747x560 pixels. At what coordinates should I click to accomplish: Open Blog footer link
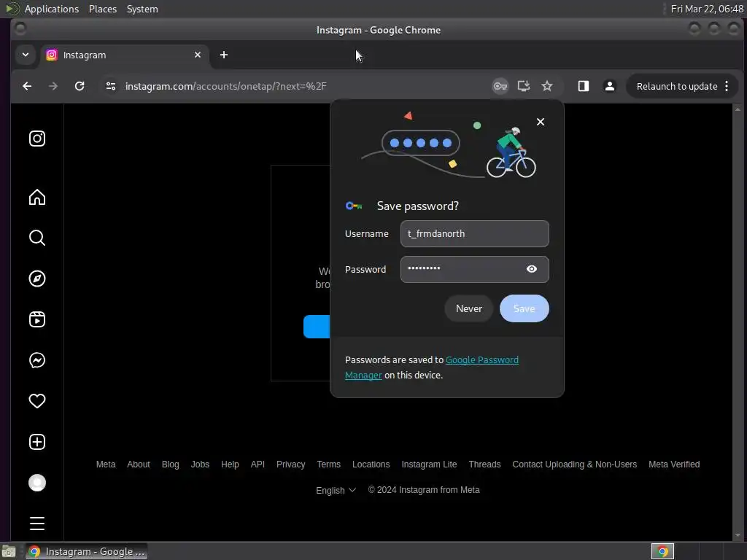click(x=170, y=464)
